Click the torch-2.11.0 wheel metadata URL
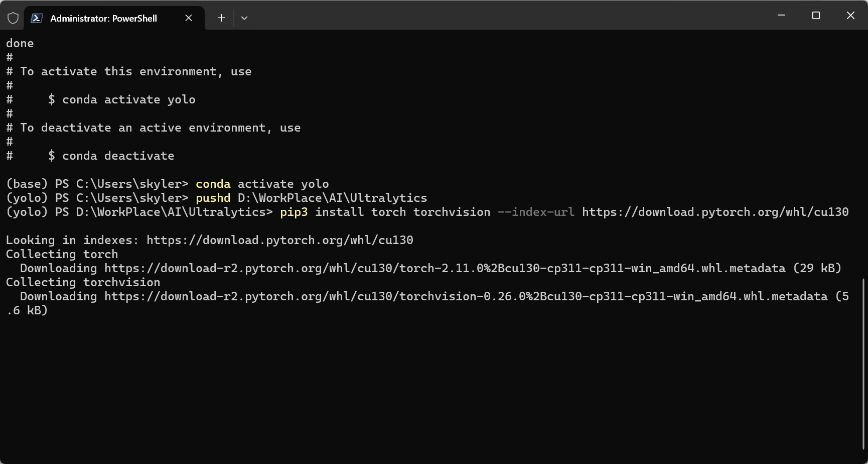 coord(445,268)
